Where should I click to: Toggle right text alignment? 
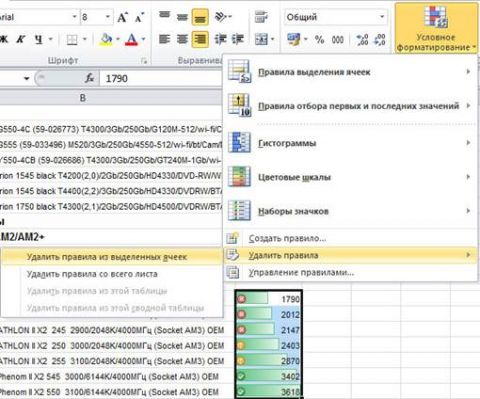(200, 39)
